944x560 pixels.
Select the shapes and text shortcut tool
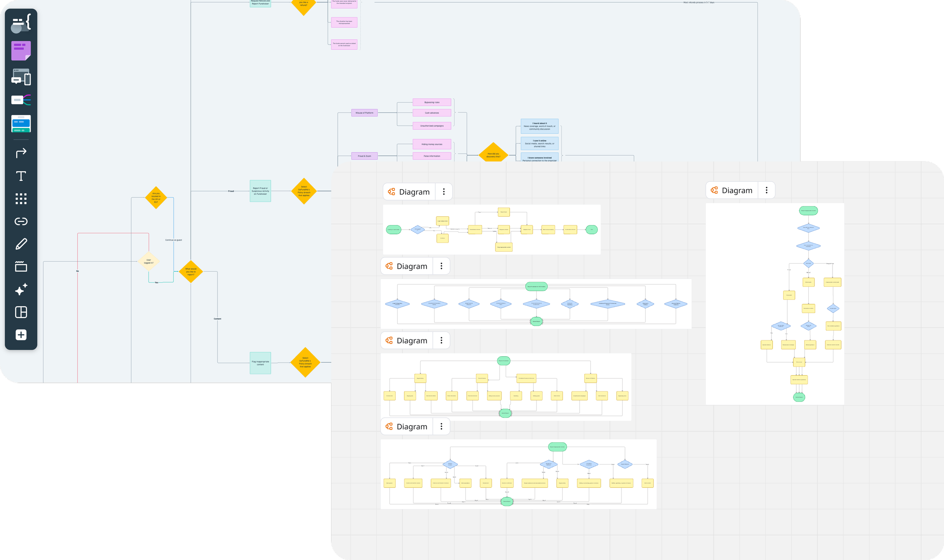click(x=21, y=23)
